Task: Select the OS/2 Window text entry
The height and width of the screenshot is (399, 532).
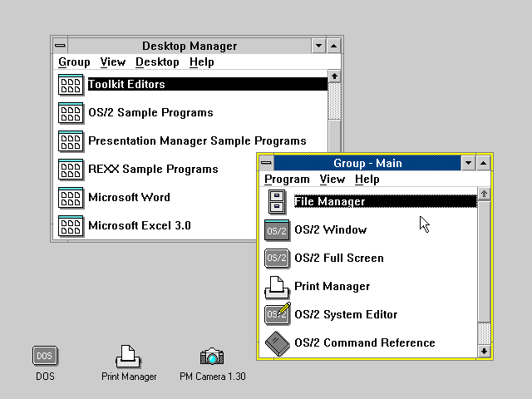Action: click(x=331, y=230)
